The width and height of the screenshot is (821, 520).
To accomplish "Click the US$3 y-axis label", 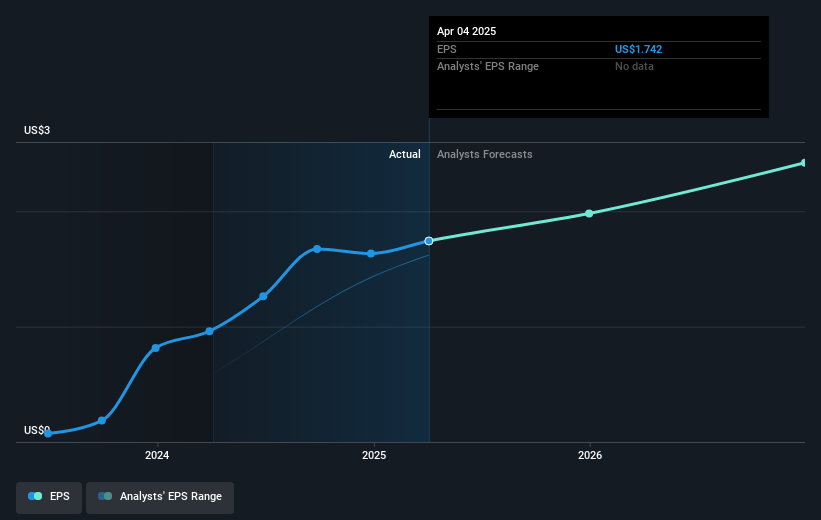I will coord(37,130).
